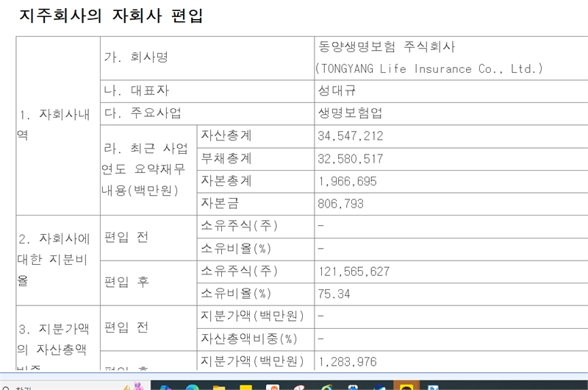
Task: Click 편입 후 in the 지분비율 section
Action: [x=126, y=282]
